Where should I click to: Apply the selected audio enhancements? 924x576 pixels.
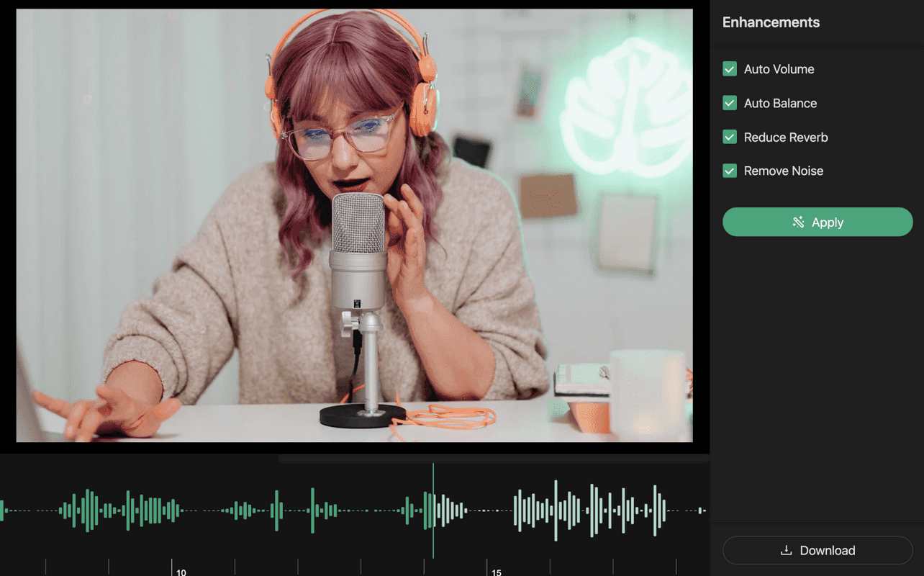(817, 222)
